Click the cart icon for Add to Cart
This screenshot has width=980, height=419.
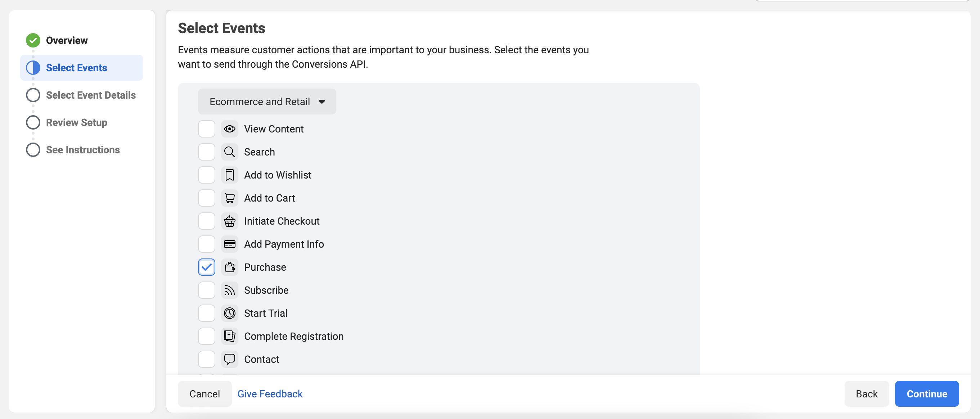229,198
